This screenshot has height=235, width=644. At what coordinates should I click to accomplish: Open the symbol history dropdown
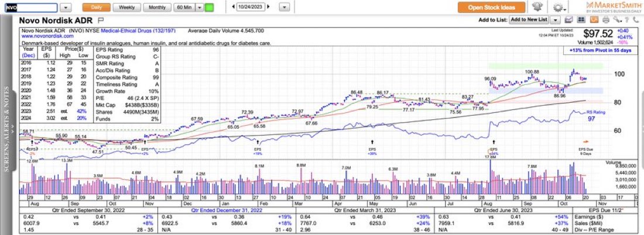[x=67, y=8]
